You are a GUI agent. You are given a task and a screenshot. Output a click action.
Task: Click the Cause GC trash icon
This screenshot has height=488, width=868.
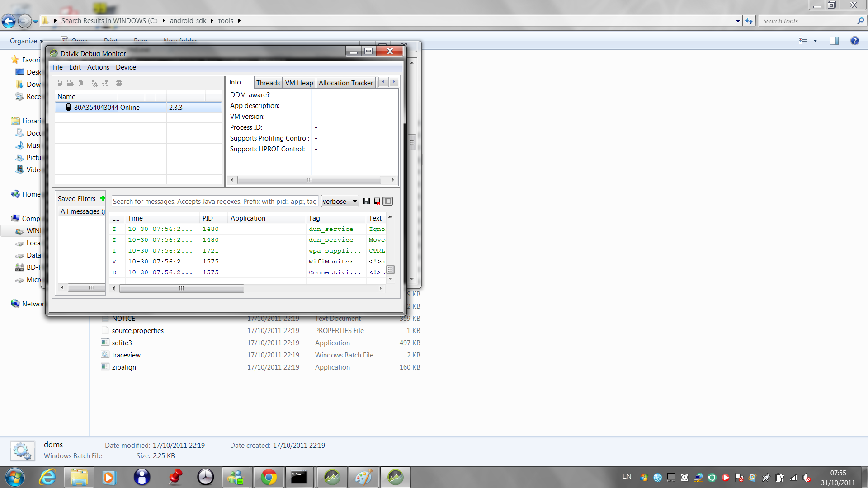click(81, 83)
